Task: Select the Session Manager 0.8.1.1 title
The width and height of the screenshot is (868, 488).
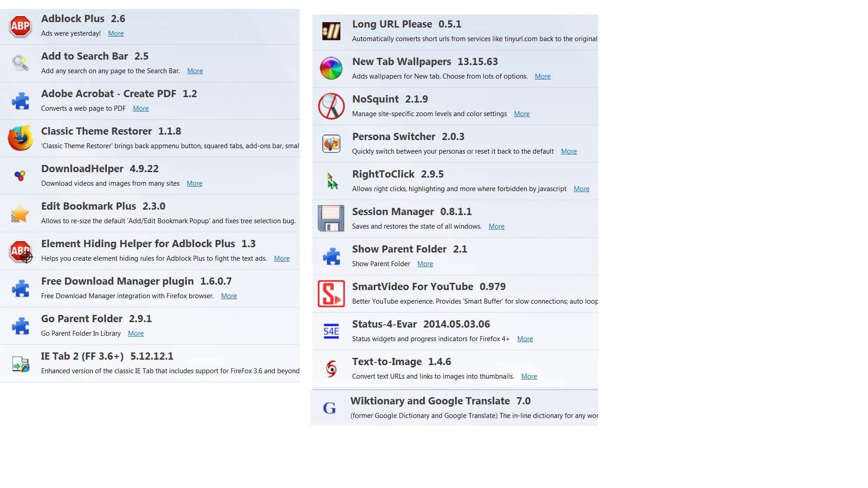Action: pyautogui.click(x=412, y=212)
